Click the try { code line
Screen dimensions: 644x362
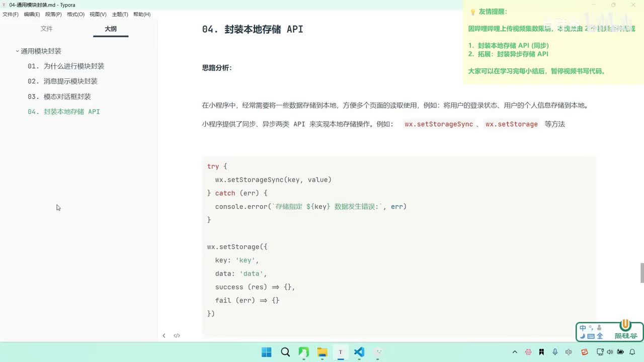pos(217,166)
